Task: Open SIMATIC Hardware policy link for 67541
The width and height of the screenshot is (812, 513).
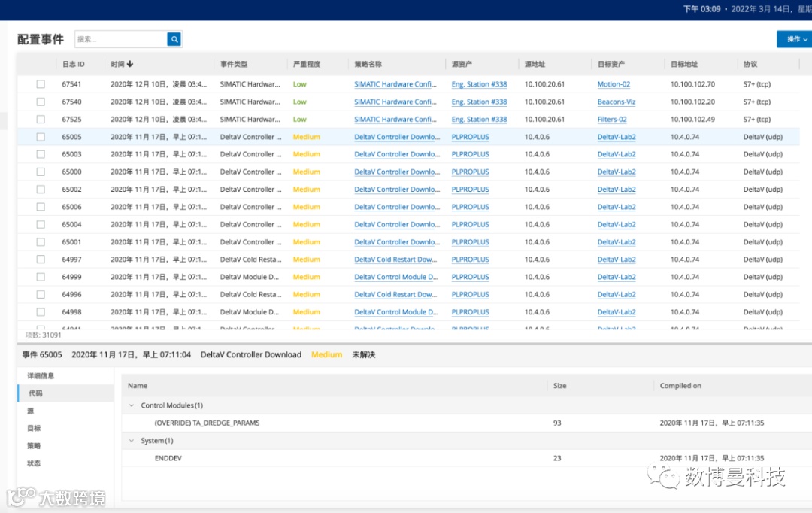Action: point(395,84)
